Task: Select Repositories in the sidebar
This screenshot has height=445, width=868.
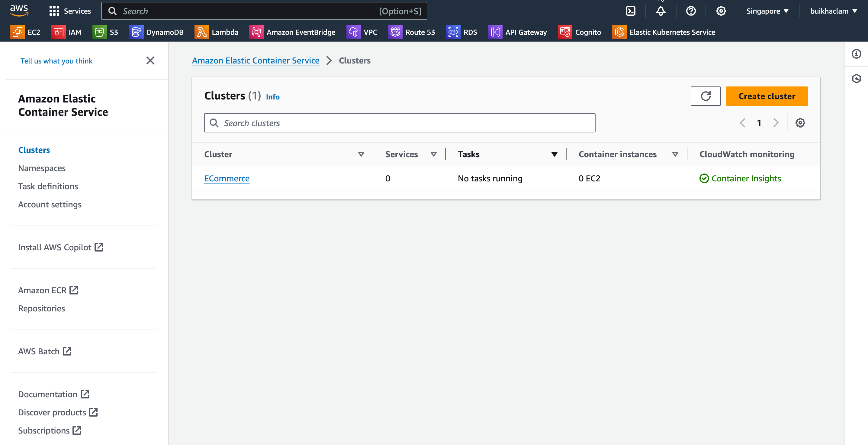Action: [41, 309]
